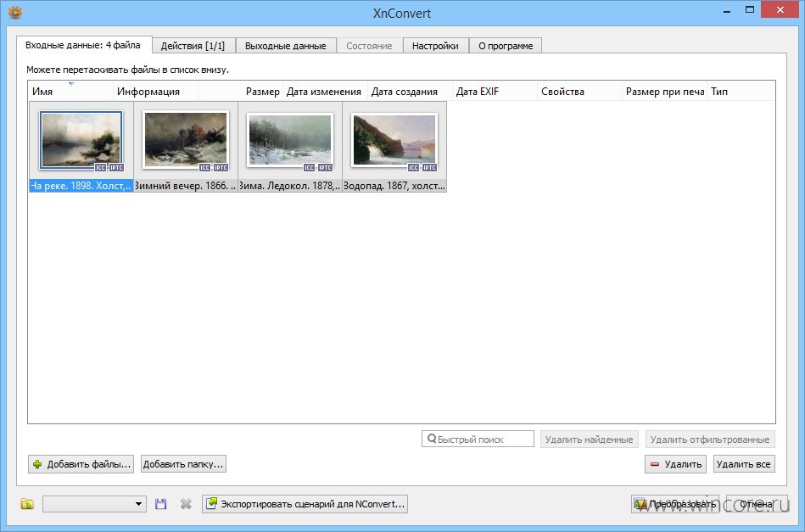Click the 'Отмена' button

click(x=757, y=504)
